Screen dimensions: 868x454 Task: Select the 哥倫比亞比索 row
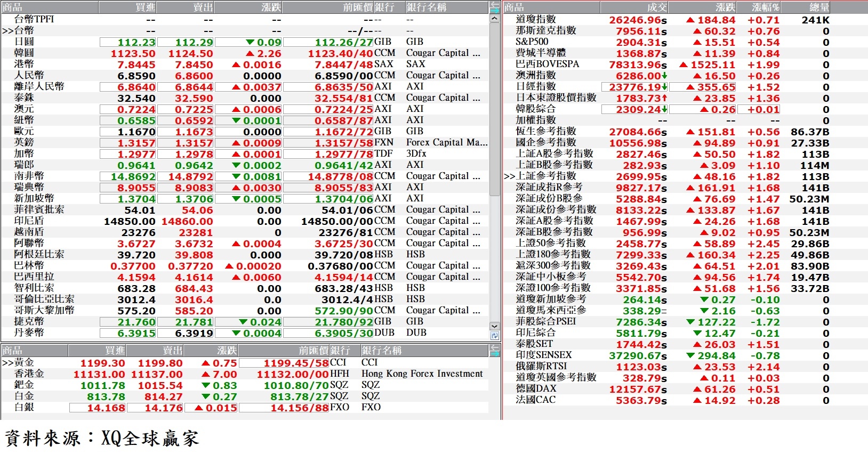point(245,299)
